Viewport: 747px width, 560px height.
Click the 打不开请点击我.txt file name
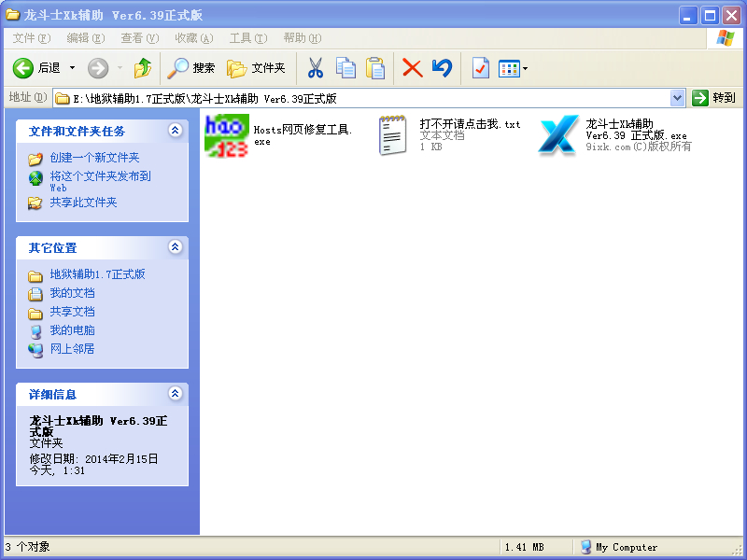click(x=470, y=124)
